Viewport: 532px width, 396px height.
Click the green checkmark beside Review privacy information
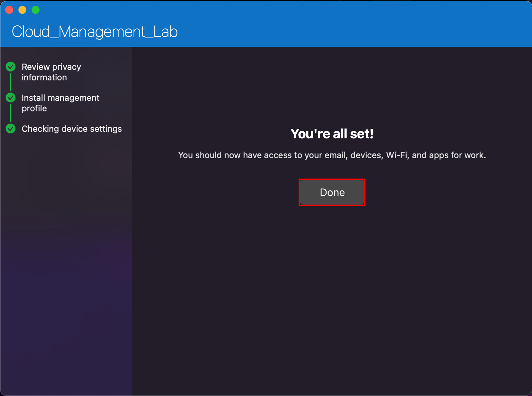point(11,67)
